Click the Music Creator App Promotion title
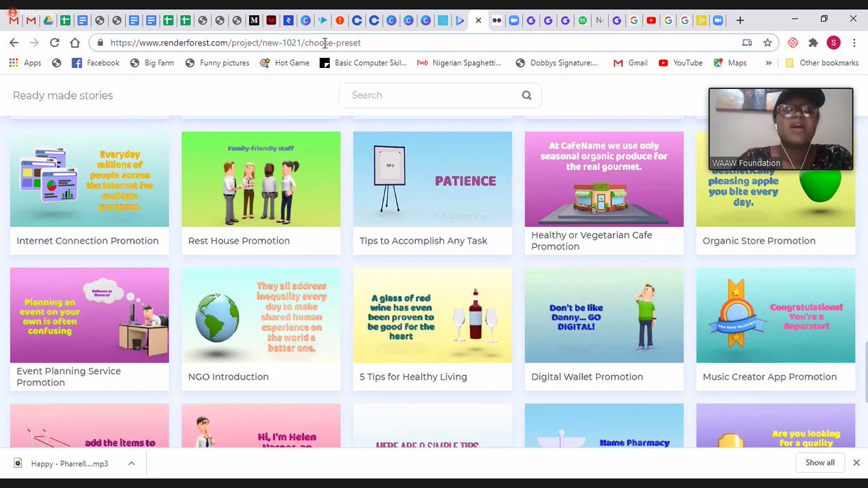Viewport: 868px width, 488px height. (x=770, y=377)
